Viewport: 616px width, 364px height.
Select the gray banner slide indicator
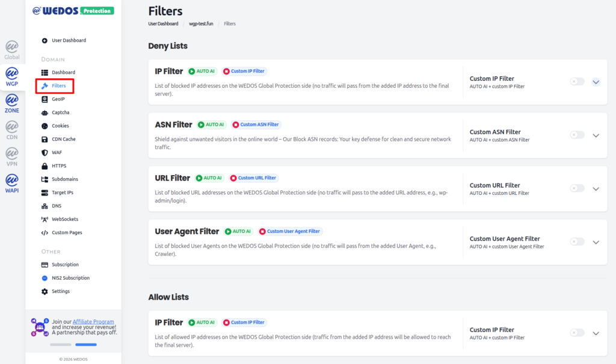tap(61, 345)
